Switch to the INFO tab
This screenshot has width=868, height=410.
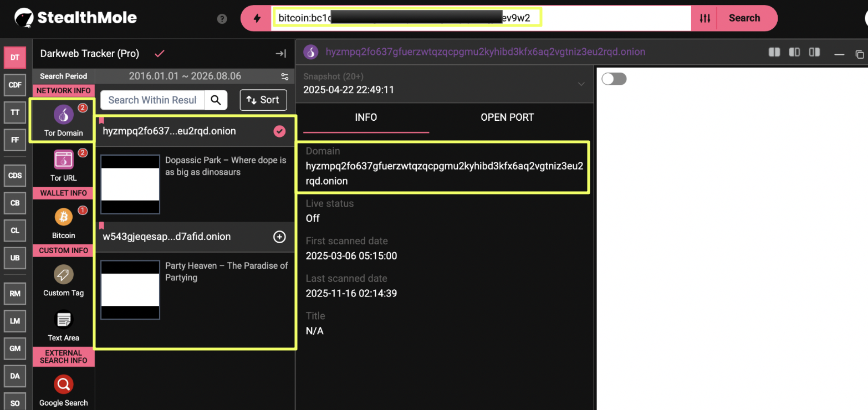(x=366, y=117)
